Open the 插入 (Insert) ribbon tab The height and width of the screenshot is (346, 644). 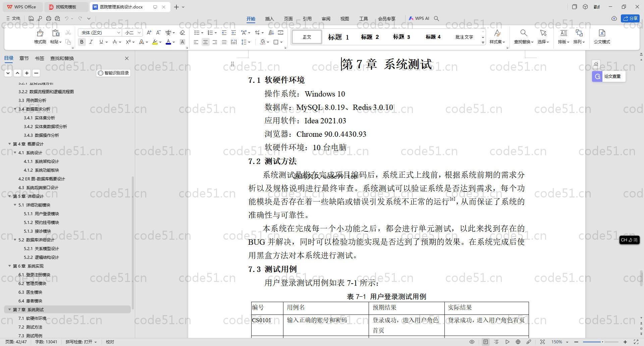tap(269, 19)
